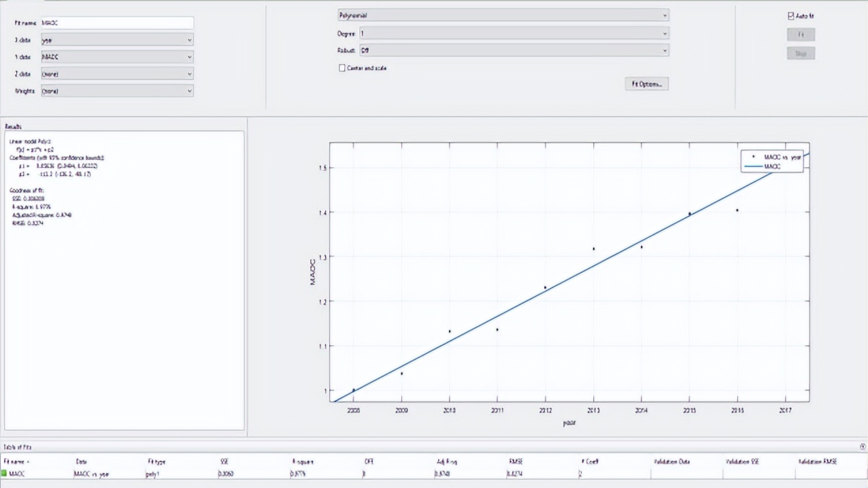Disable the Auto fit checkbox
868x488 pixels.
(x=790, y=15)
